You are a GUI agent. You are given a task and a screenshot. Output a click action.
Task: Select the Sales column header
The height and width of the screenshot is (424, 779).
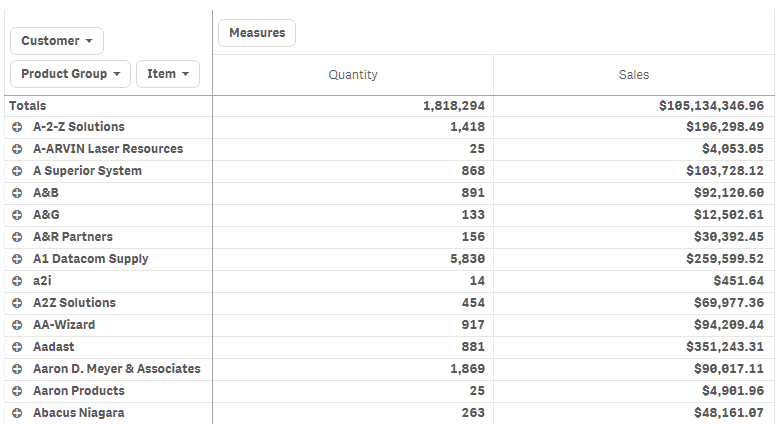(x=634, y=75)
